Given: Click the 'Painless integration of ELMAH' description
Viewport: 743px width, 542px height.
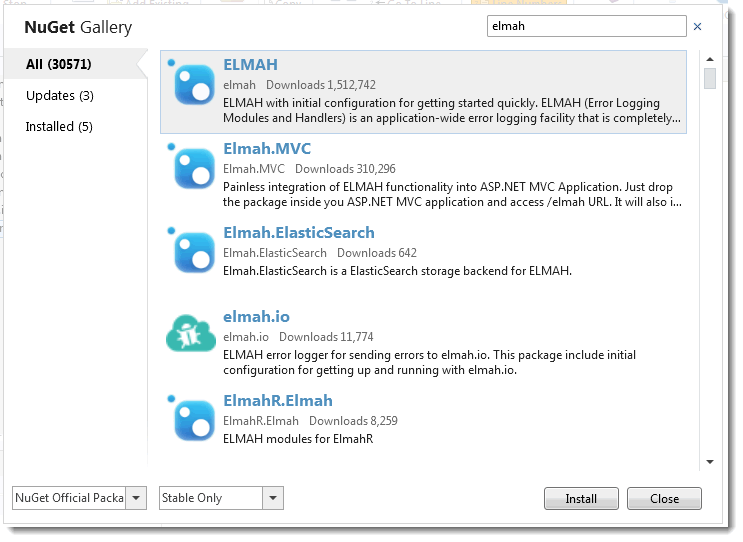Looking at the screenshot, I should [x=453, y=194].
